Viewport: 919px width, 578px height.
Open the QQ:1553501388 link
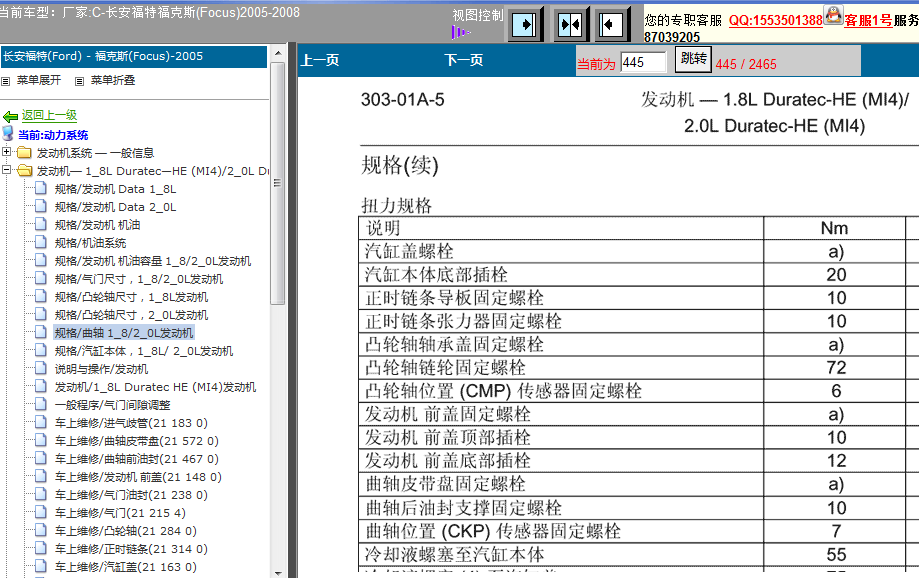[775, 21]
